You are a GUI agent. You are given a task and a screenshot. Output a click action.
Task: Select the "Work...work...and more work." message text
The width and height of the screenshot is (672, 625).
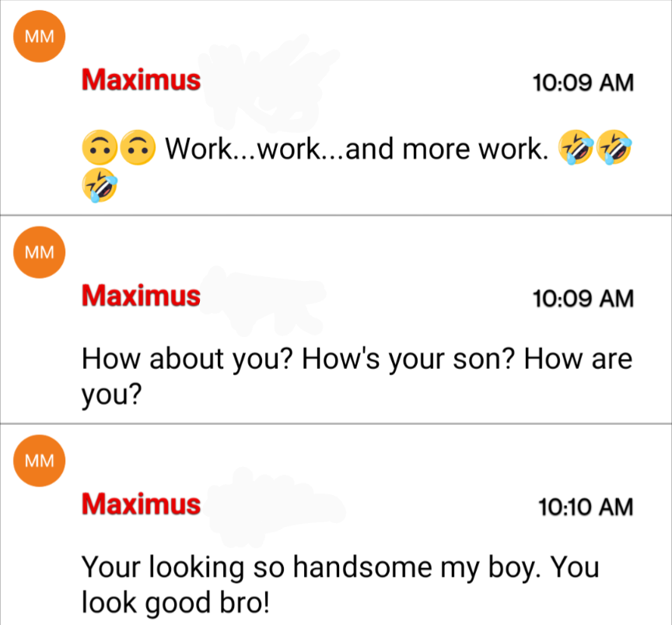(x=356, y=149)
